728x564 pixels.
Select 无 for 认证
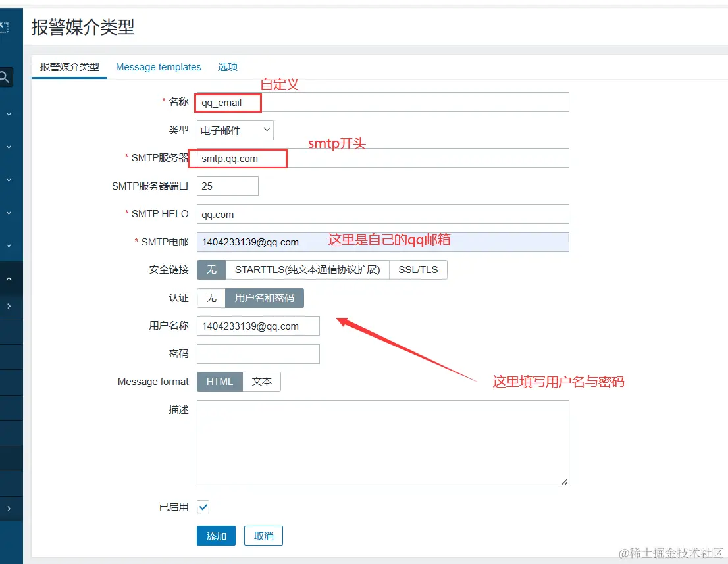coord(211,298)
